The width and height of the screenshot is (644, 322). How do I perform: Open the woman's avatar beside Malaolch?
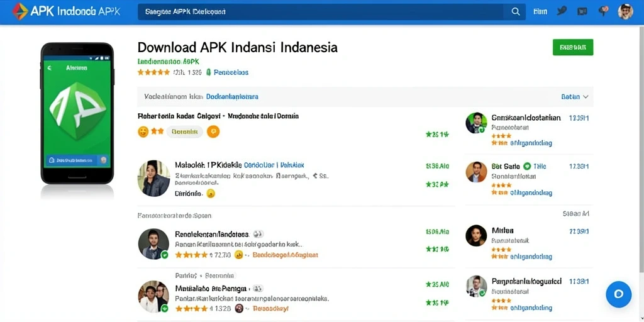click(153, 179)
